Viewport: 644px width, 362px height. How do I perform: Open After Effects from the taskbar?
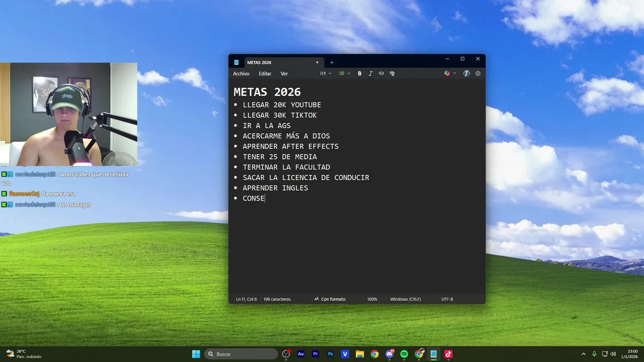[x=301, y=354]
